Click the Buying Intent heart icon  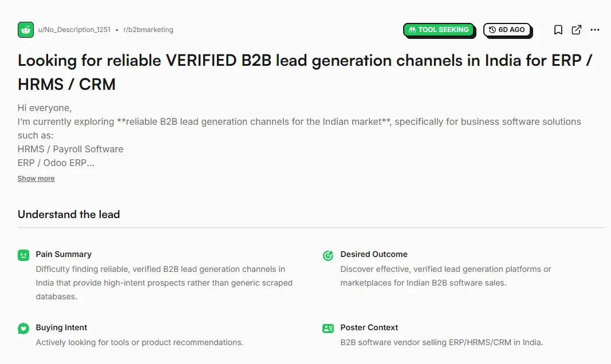[23, 329]
